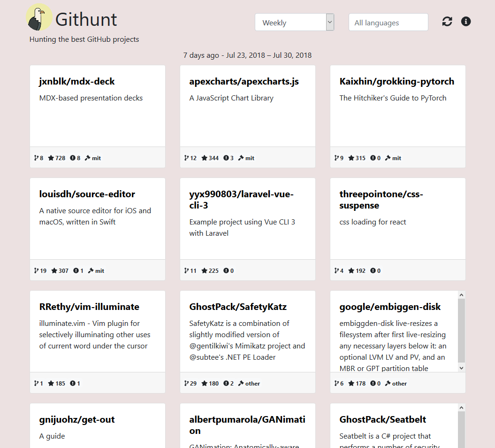Open the info icon in the header
Screen dimensions: 495x448
465,22
